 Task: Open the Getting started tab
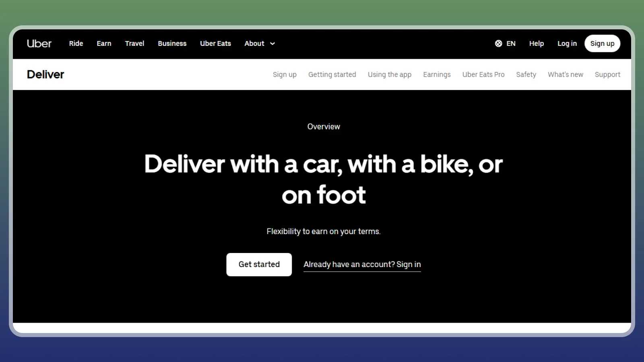(332, 74)
